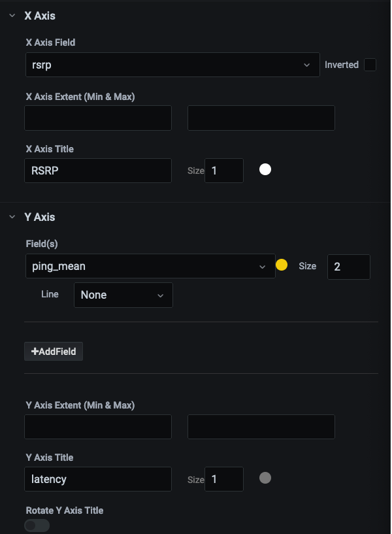Viewport: 392px width, 534px height.
Task: Click the AddField button
Action: tap(53, 351)
